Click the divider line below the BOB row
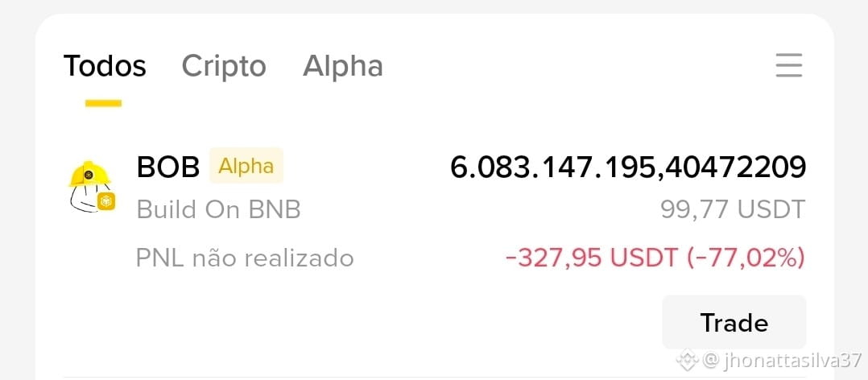 click(x=435, y=378)
